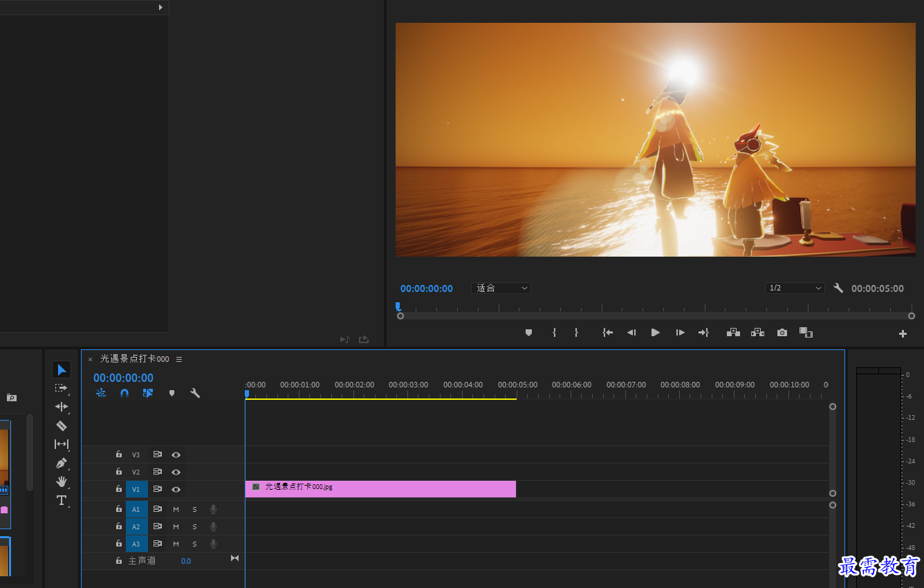Click the timeline timecode 00:00:00:00
Image resolution: width=924 pixels, height=588 pixels.
(123, 378)
